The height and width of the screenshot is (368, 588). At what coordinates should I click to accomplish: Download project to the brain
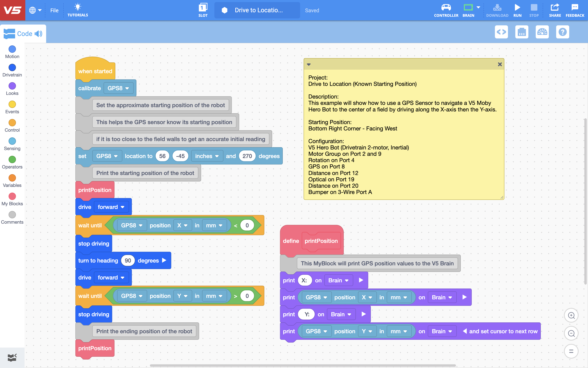[x=497, y=10]
